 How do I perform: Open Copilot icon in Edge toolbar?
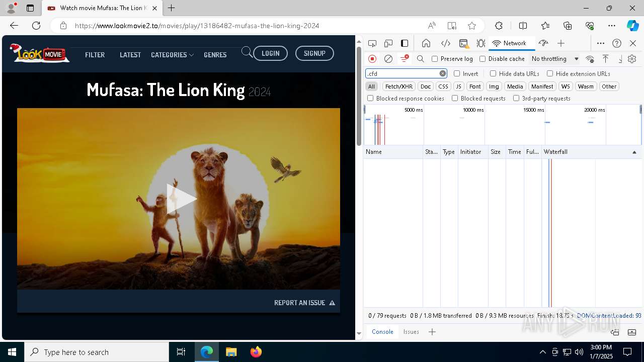click(632, 26)
